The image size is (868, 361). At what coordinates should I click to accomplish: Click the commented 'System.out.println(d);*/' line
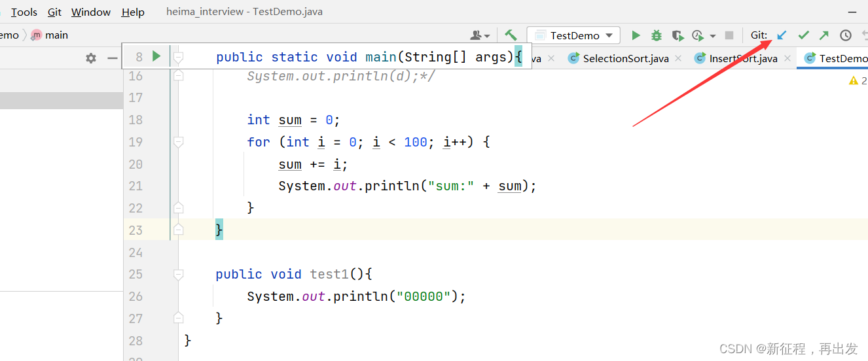point(341,76)
